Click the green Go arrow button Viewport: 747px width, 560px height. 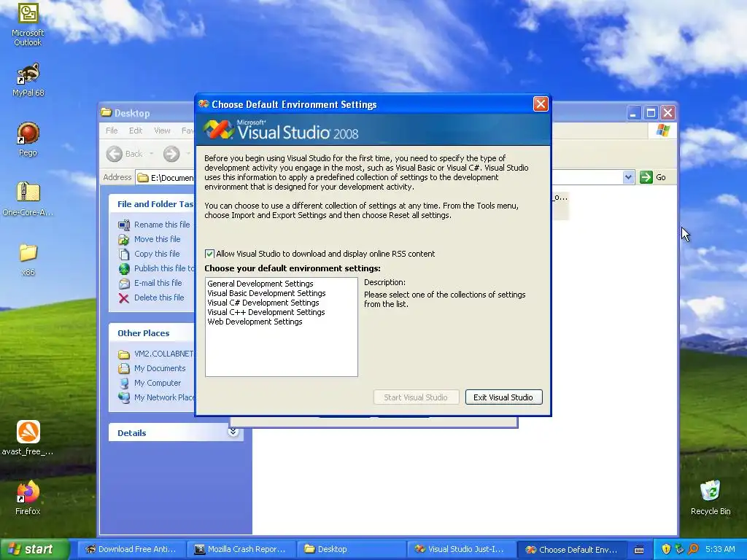pyautogui.click(x=646, y=177)
